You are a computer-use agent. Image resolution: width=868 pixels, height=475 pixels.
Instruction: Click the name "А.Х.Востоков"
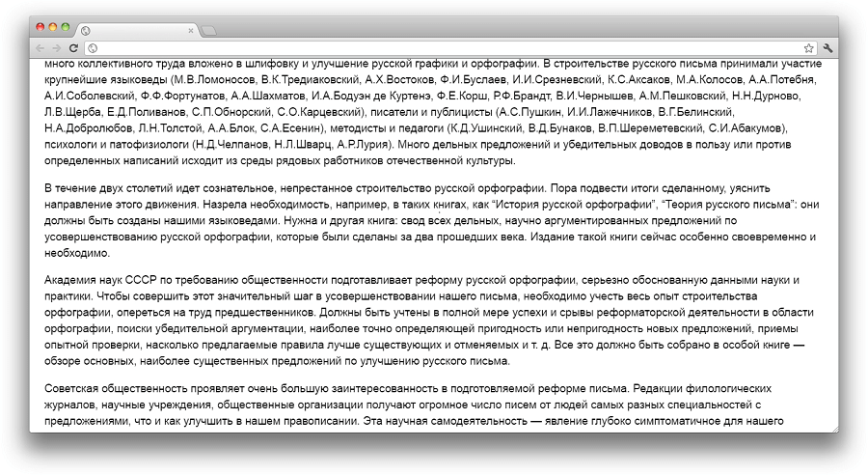tap(399, 79)
